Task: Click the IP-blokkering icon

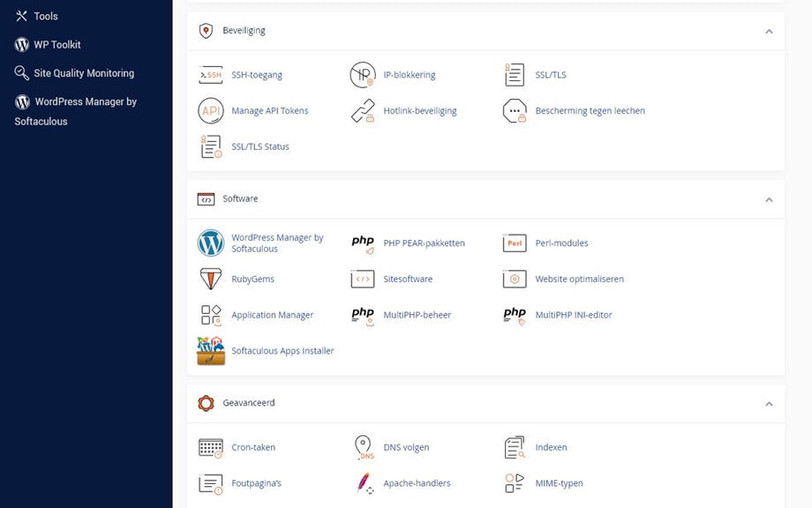Action: (363, 75)
